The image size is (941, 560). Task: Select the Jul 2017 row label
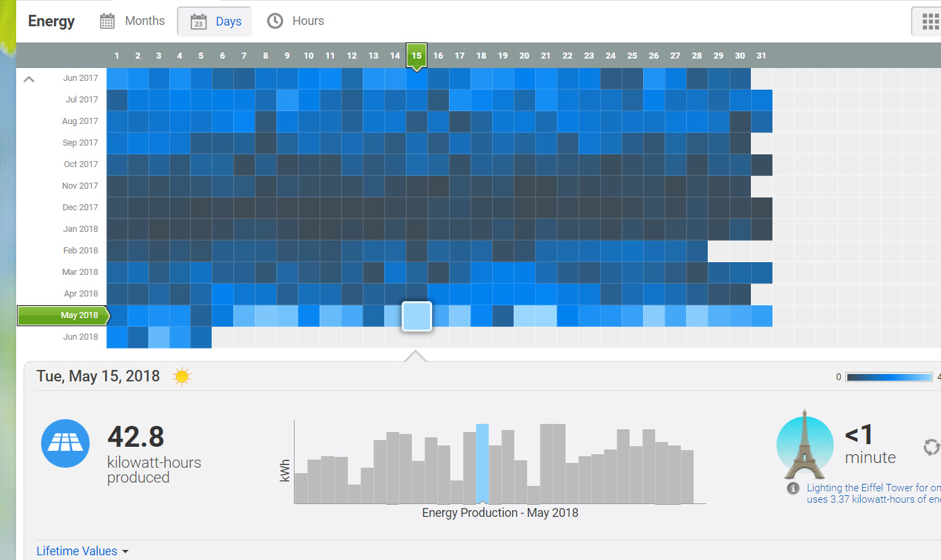(x=82, y=100)
